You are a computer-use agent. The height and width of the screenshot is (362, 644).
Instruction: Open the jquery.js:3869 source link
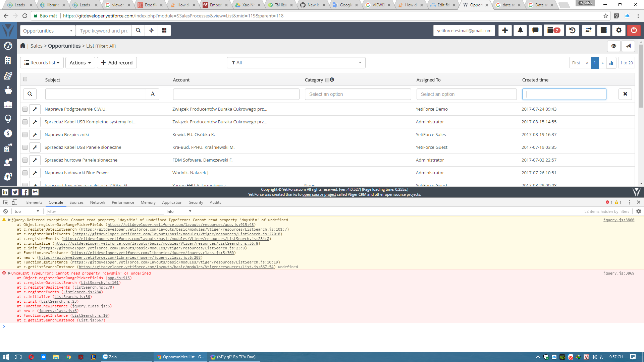point(619,274)
